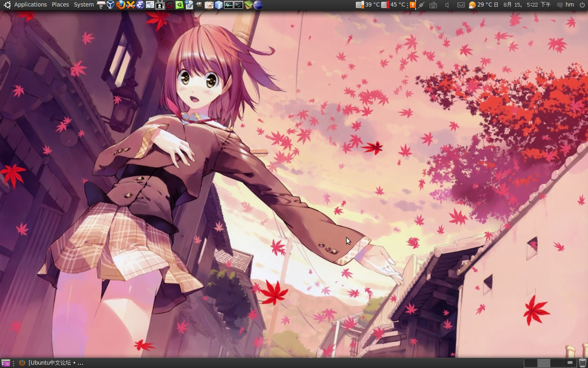Open the screenshot camera launcher
The height and width of the screenshot is (368, 588).
pyautogui.click(x=209, y=5)
